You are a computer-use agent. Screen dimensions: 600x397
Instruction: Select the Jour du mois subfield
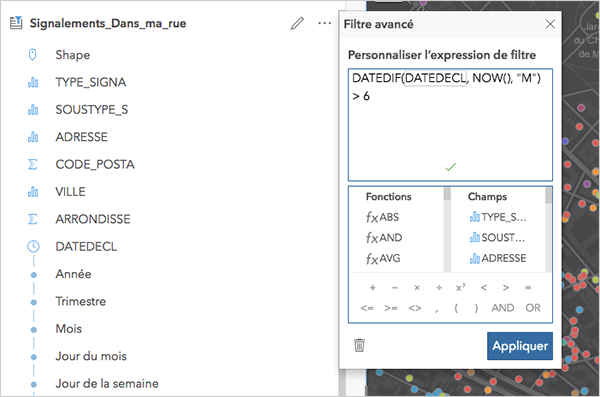[x=91, y=356]
